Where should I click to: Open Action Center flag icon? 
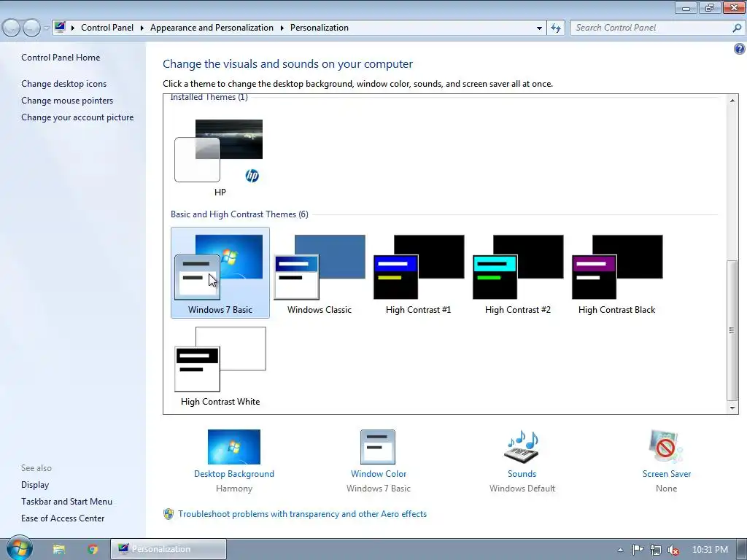pos(638,550)
